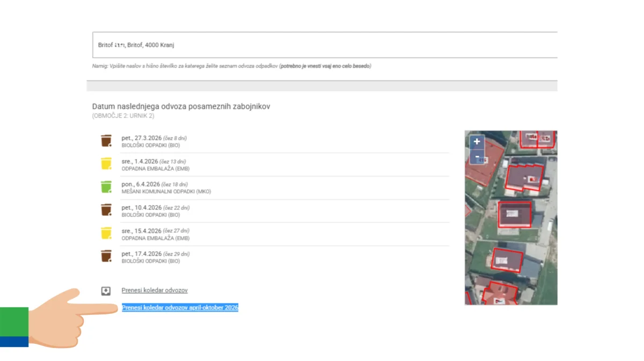Viewport: 644px width, 361px height.
Task: Open Prenesi koledar odvozov april-oktober 2026 link
Action: click(x=180, y=308)
